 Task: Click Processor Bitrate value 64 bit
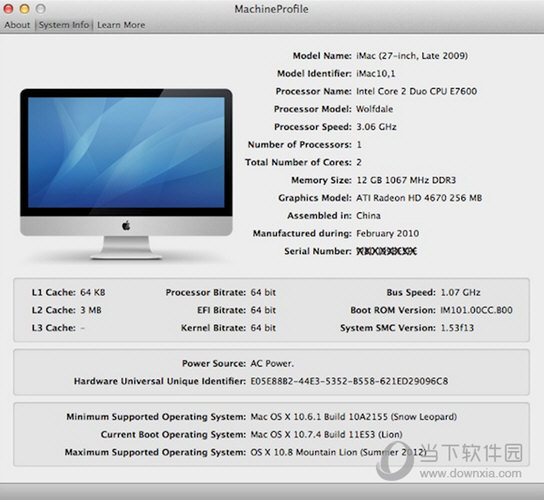263,293
